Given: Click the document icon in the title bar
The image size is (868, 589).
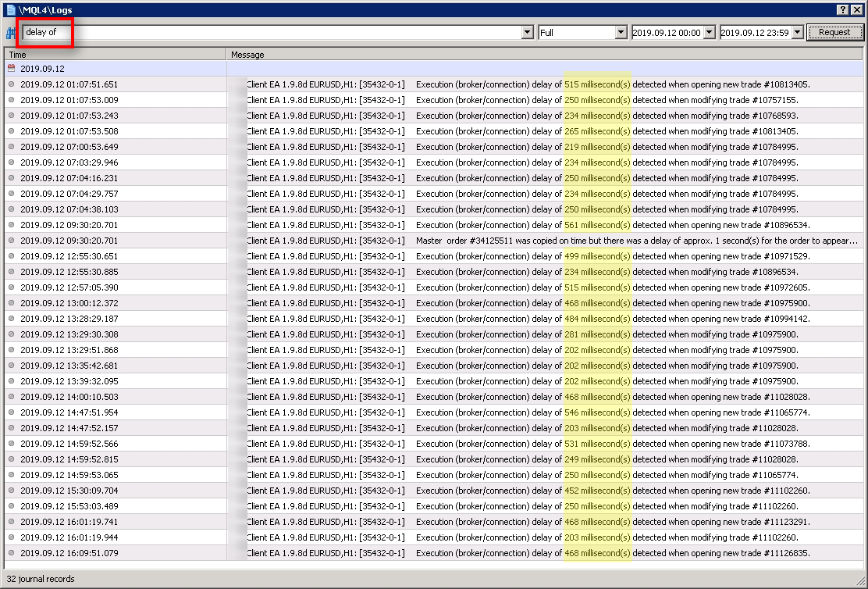Looking at the screenshot, I should click(x=9, y=9).
